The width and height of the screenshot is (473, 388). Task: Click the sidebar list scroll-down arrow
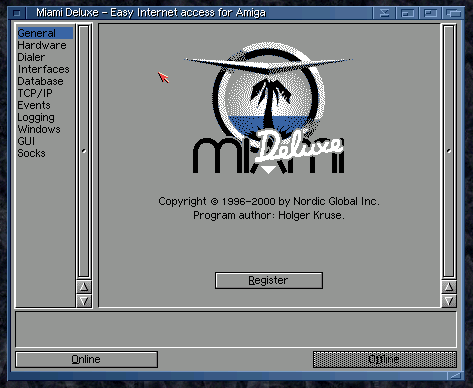pyautogui.click(x=84, y=301)
